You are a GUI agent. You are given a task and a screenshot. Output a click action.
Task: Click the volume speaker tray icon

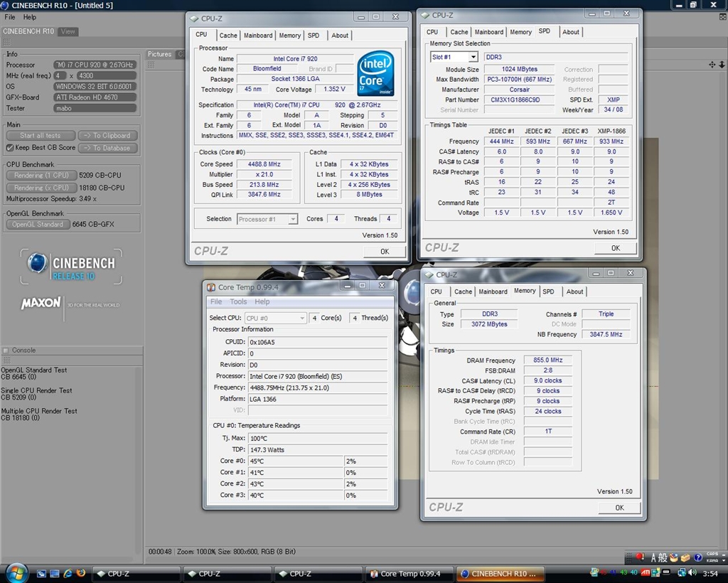(692, 572)
